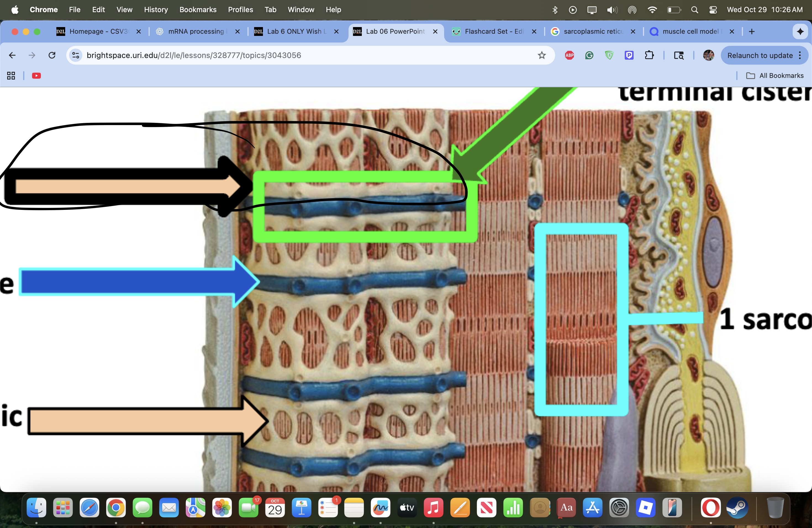
Task: Open the AdBlock Plus extension
Action: pyautogui.click(x=569, y=55)
